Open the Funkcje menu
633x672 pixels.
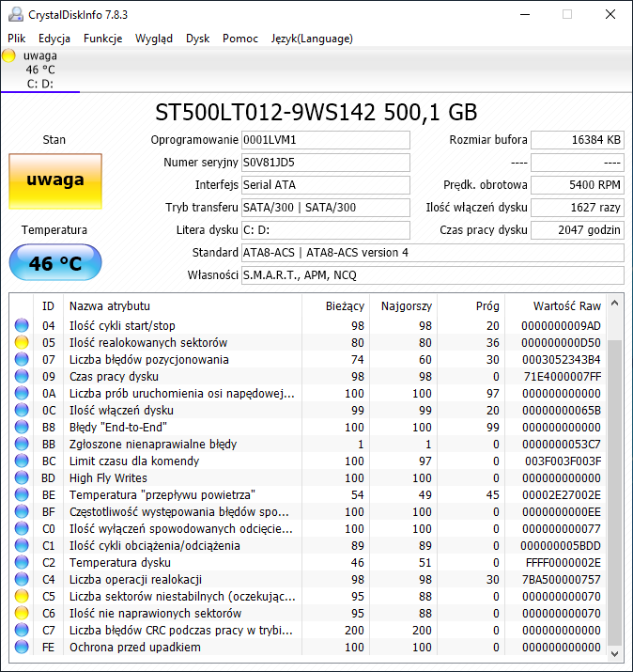tap(102, 39)
